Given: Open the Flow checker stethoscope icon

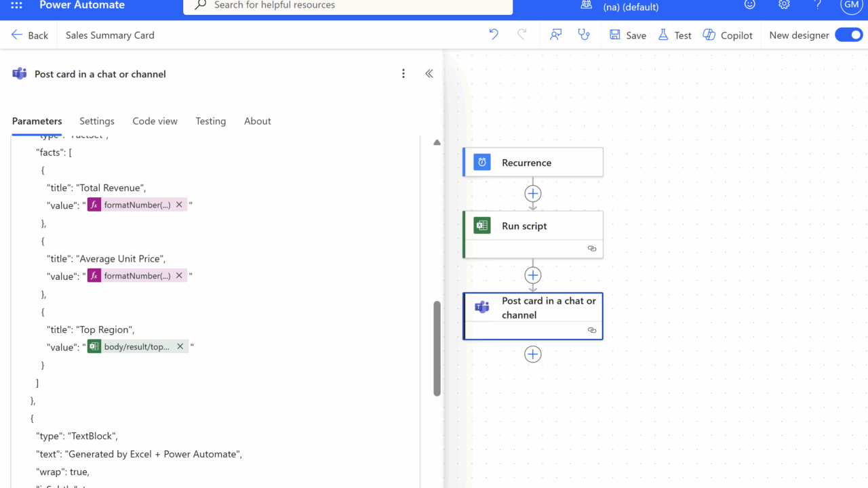Looking at the screenshot, I should click(x=584, y=35).
